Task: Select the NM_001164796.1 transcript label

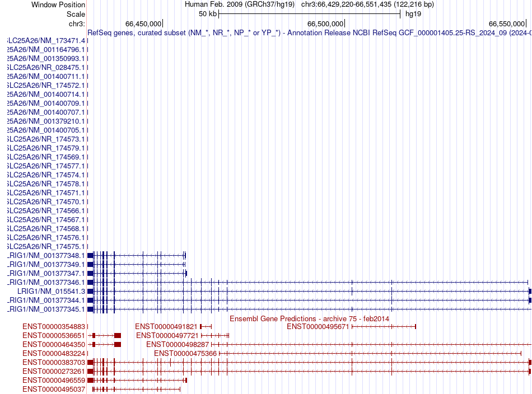Action: click(x=46, y=49)
